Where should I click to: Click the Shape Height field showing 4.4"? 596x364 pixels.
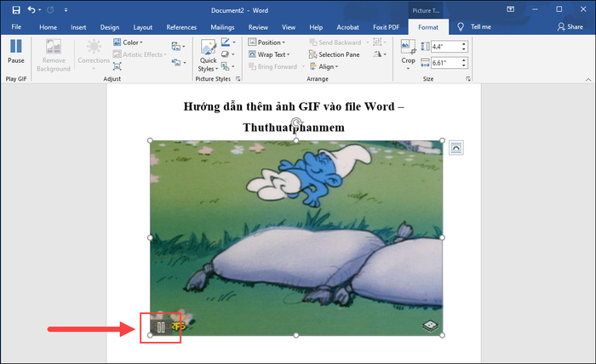(445, 47)
